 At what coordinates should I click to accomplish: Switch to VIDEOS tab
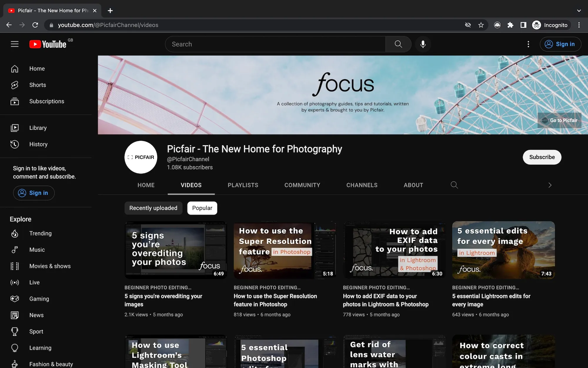click(x=191, y=185)
